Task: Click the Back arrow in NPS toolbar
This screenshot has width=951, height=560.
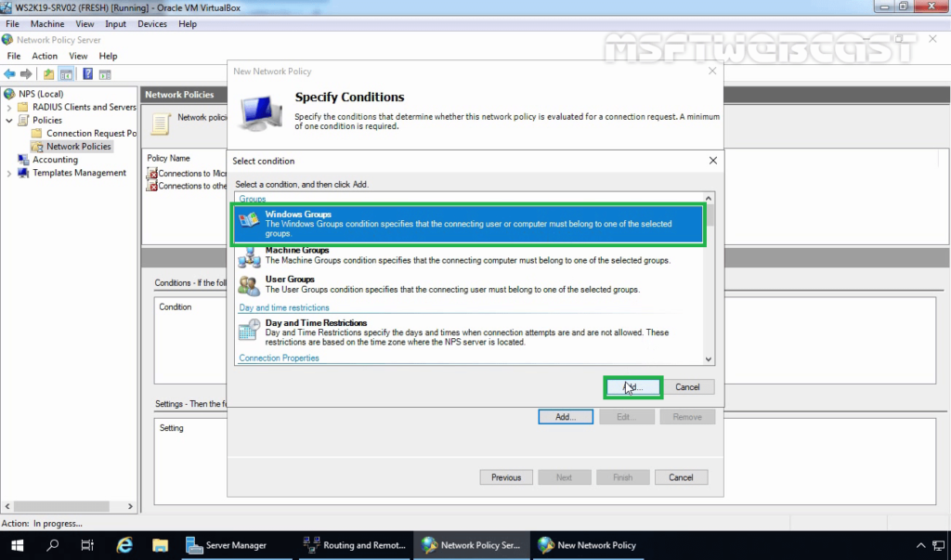Action: coord(9,74)
